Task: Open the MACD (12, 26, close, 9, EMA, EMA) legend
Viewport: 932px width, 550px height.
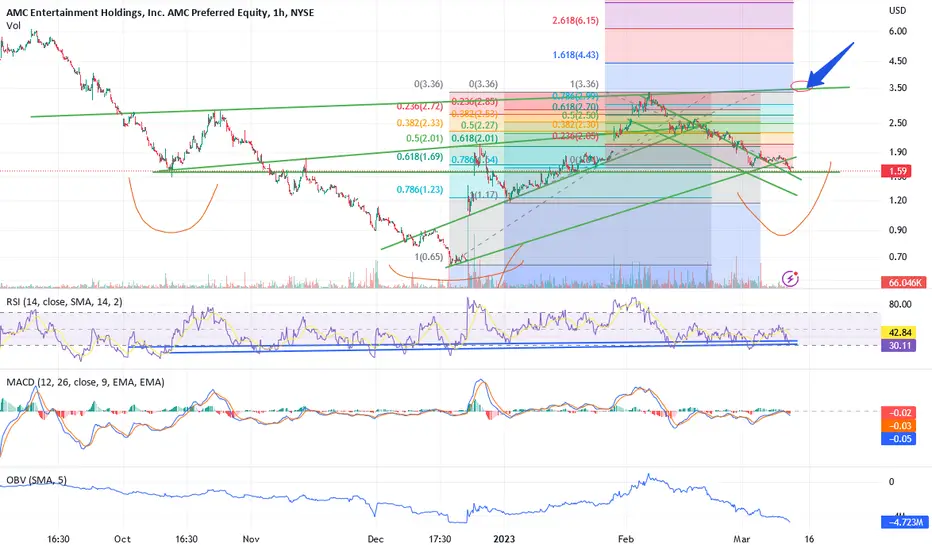Action: pyautogui.click(x=85, y=382)
